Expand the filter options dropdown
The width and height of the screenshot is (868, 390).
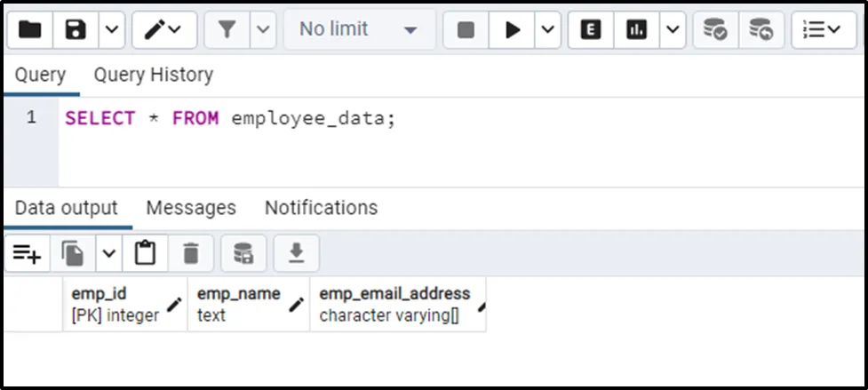pos(262,30)
